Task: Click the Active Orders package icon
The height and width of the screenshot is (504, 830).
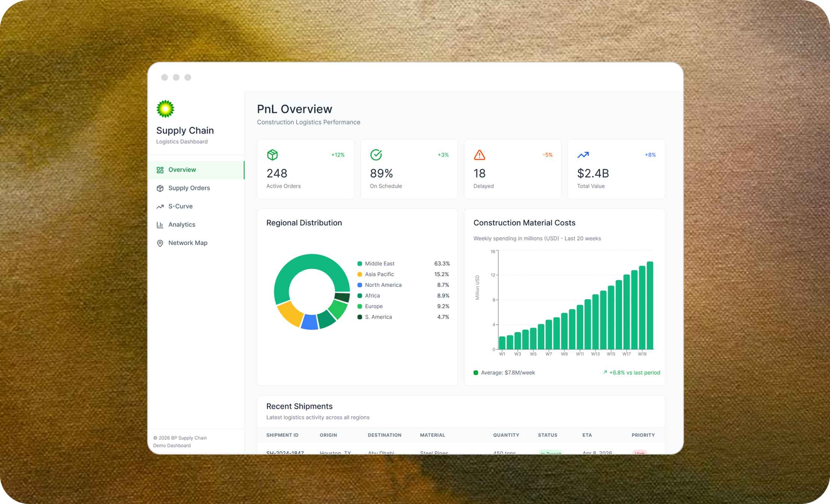Action: click(x=273, y=155)
